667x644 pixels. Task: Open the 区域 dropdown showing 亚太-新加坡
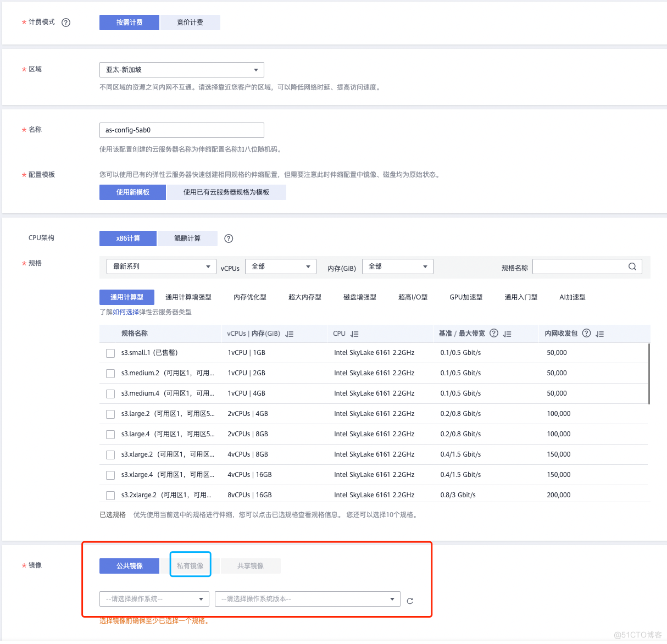point(181,70)
